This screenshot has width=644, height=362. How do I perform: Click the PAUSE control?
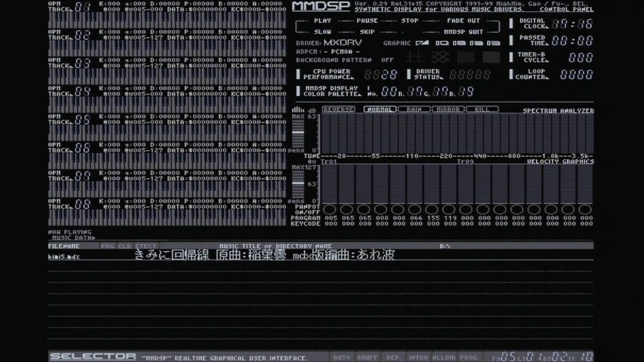coord(367,21)
